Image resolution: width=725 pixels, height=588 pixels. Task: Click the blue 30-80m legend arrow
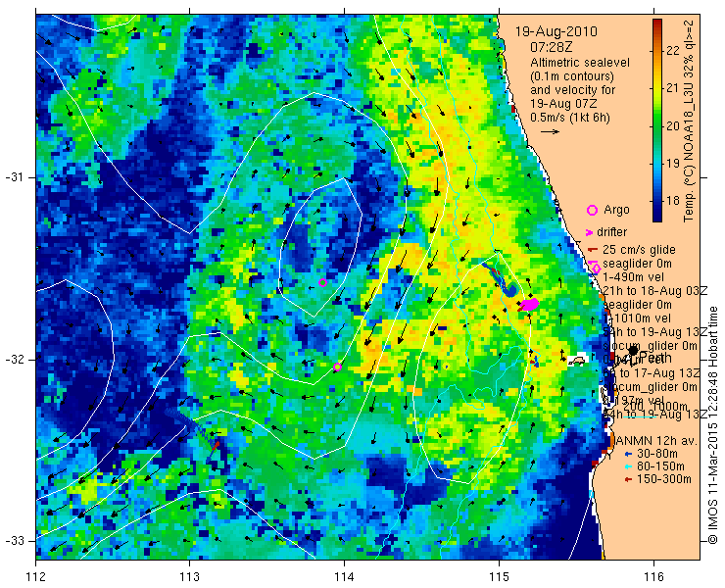627,454
